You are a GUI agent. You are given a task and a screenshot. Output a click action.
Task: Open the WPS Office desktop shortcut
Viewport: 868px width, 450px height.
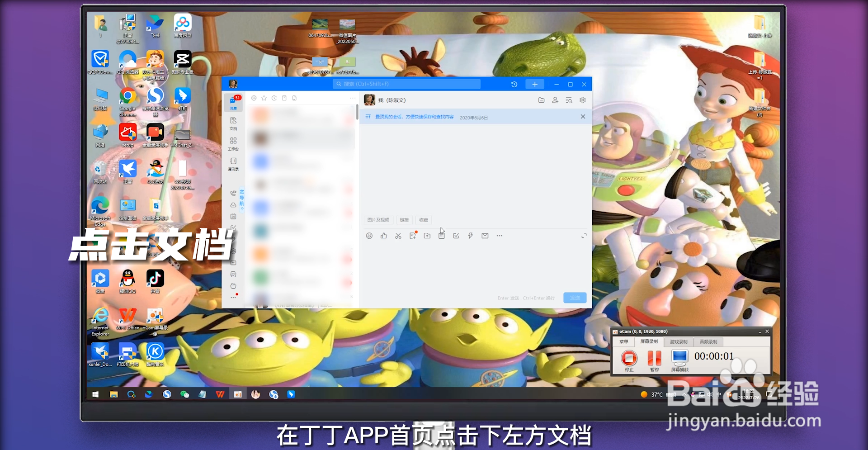coord(127,318)
